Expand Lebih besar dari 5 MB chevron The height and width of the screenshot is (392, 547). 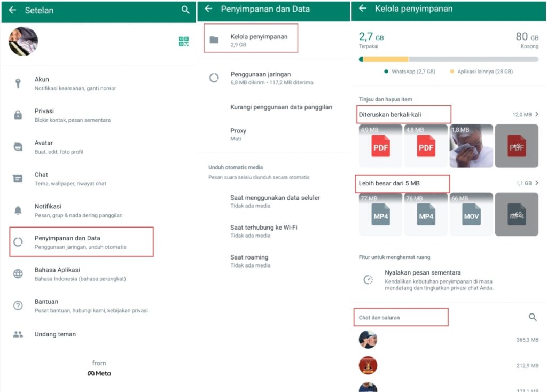coord(536,183)
